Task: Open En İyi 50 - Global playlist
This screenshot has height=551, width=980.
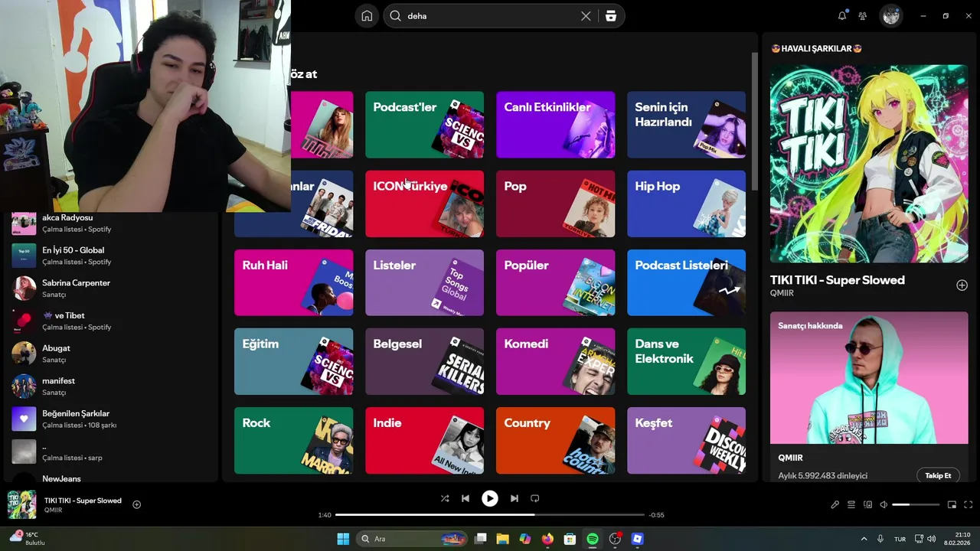Action: click(111, 256)
